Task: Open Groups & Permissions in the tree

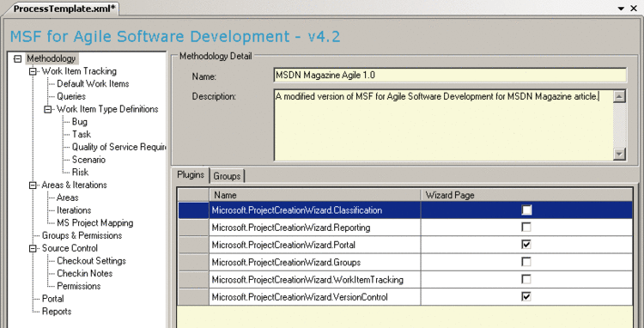Action: coord(82,235)
